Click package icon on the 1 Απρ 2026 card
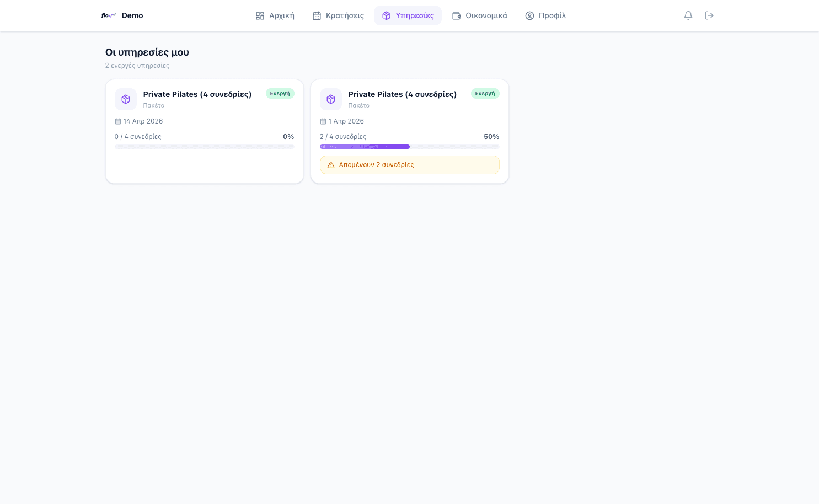Viewport: 819px width, 504px height. (x=331, y=99)
